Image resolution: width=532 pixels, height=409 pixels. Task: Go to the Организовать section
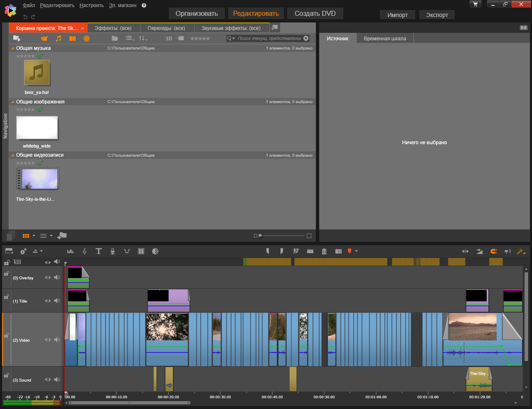tap(197, 13)
